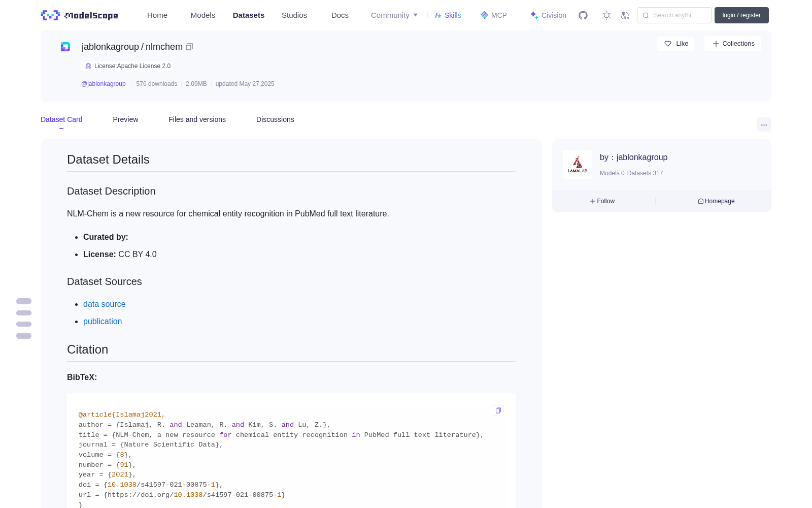Open the Datasets menu item
Viewport: 812px width, 508px height.
click(249, 15)
